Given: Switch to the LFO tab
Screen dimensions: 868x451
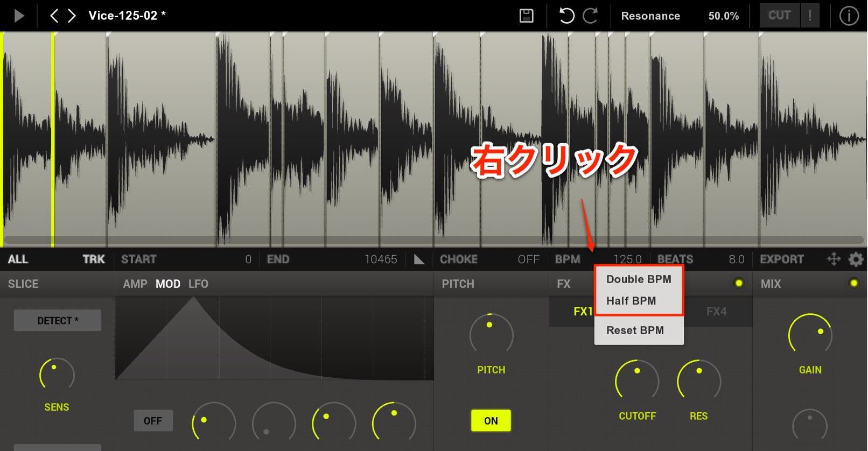Looking at the screenshot, I should [198, 284].
